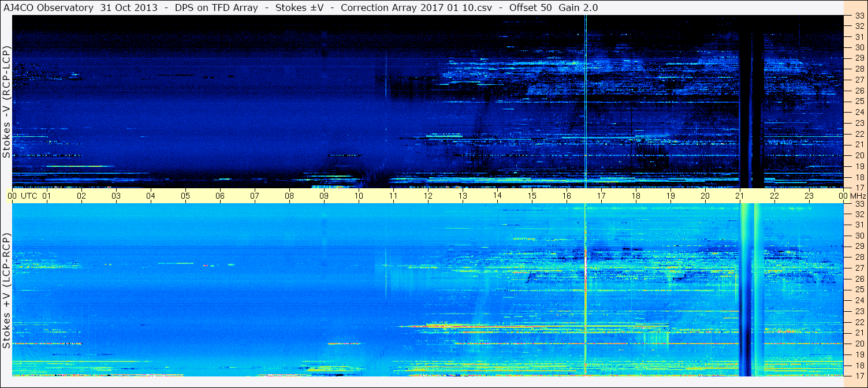Screen dimensions: 868x388
Task: Click the 23 MHz tick label, upper Stokes -V panel
Action: [x=859, y=123]
